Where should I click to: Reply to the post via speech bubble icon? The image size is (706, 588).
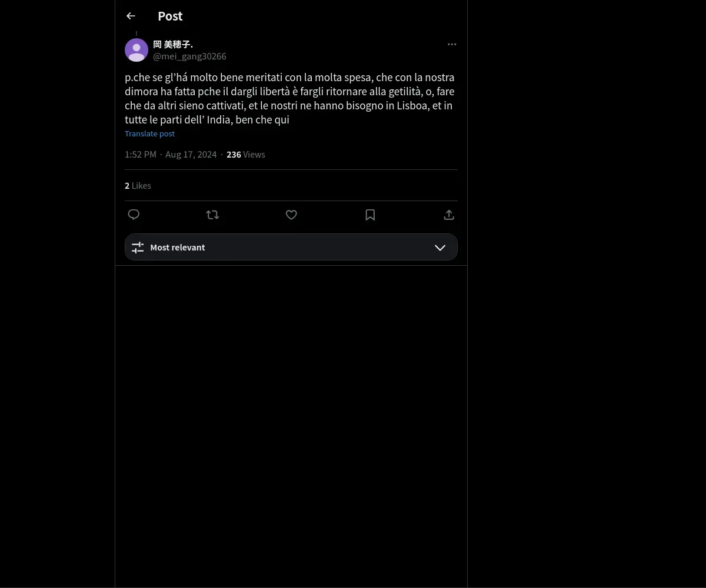[134, 215]
